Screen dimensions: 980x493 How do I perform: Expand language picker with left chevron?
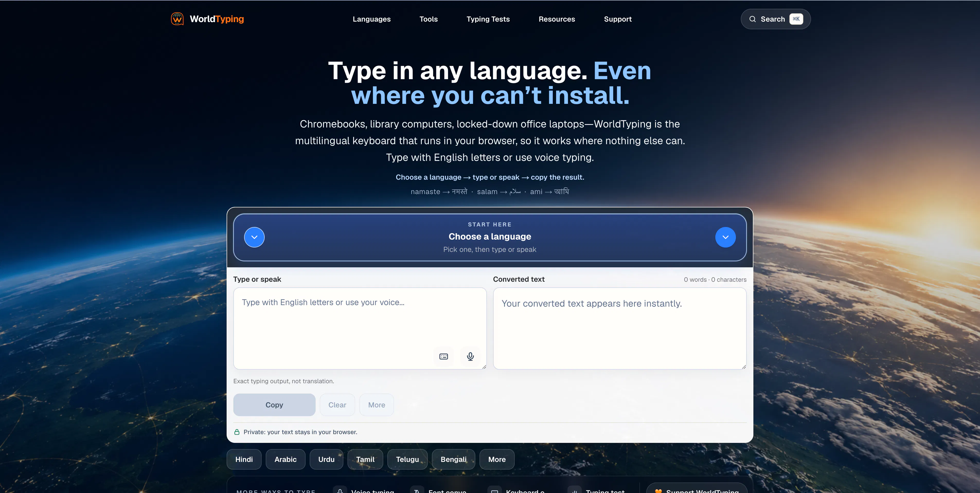point(254,237)
